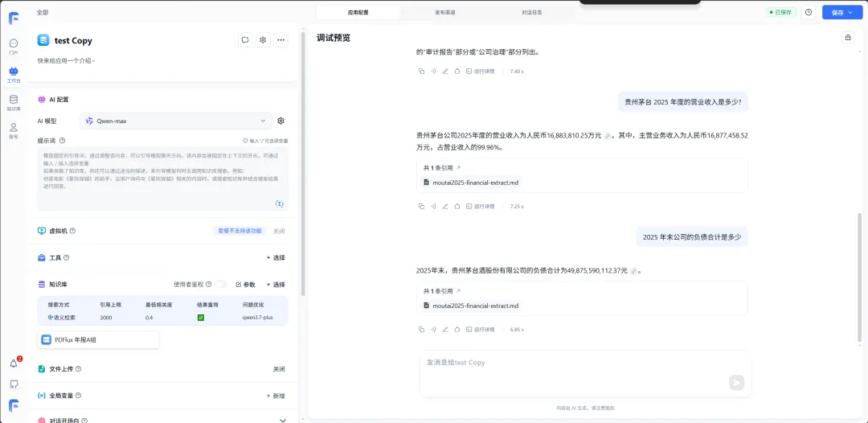Image resolution: width=868 pixels, height=423 pixels.
Task: Click the green 结果重排 checkbox
Action: 201,318
